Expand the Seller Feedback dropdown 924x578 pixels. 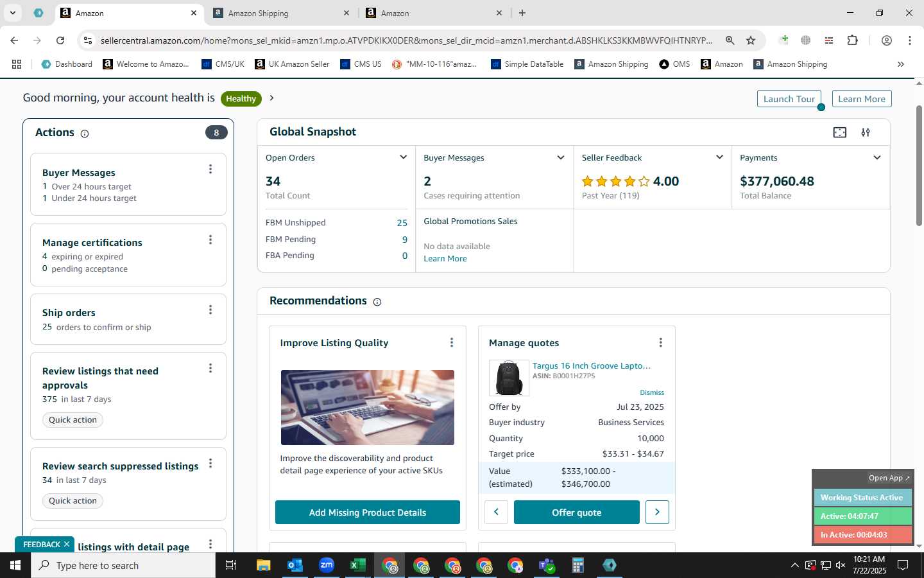pos(719,157)
